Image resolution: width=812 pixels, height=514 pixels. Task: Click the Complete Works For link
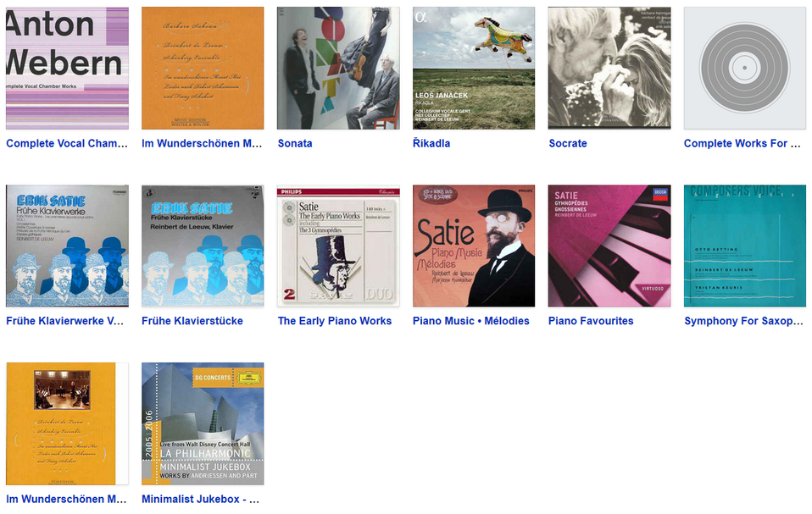(742, 143)
